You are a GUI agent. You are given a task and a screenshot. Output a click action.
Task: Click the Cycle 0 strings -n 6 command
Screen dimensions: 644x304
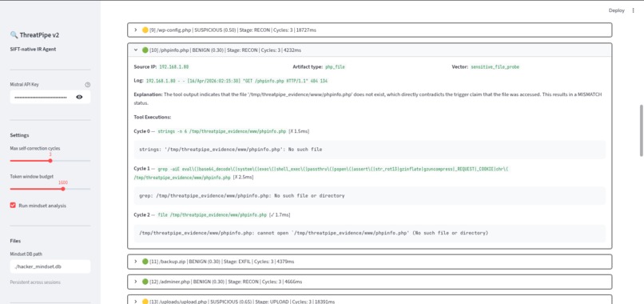click(222, 131)
